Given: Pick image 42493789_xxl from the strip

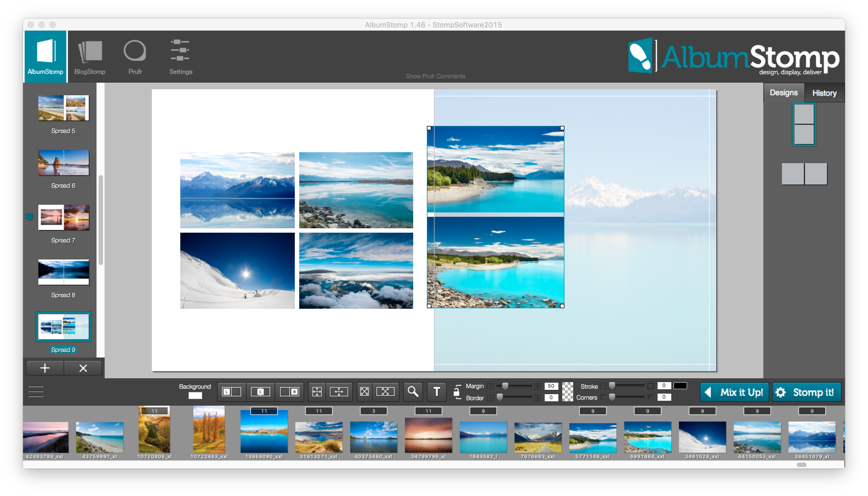Looking at the screenshot, I should coord(45,437).
